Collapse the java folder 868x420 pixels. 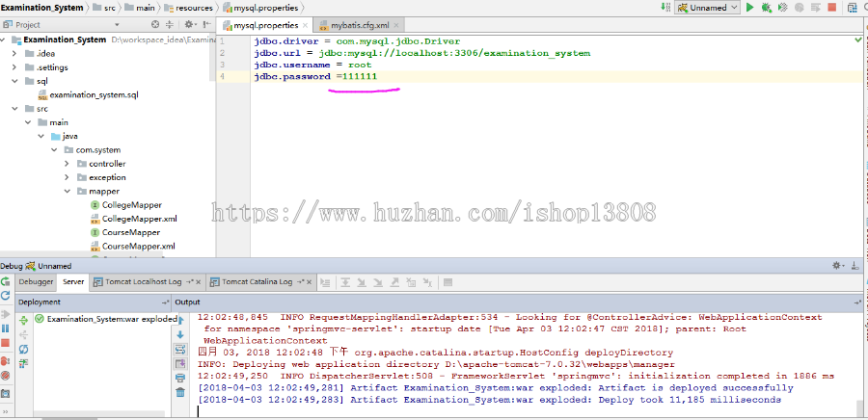[41, 136]
